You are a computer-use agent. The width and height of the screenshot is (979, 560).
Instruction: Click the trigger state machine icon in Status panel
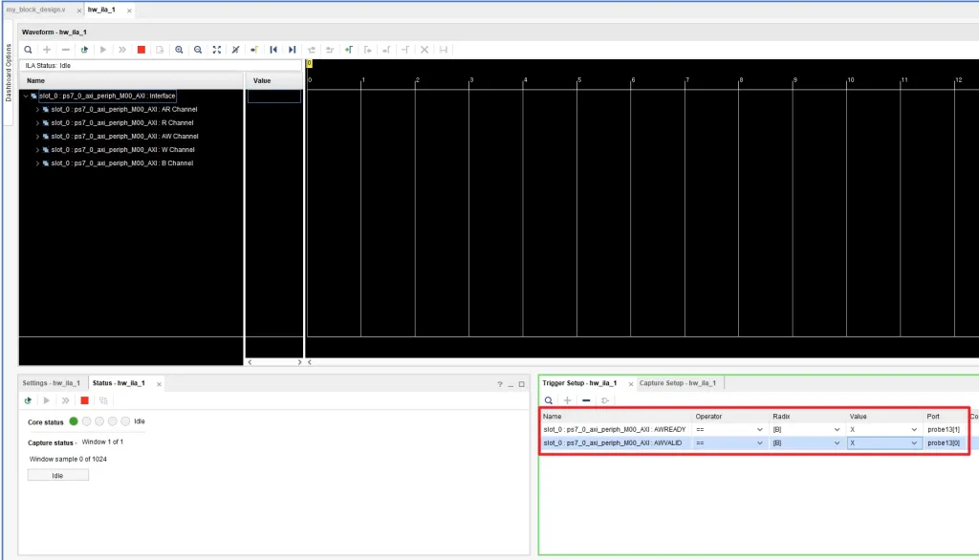103,400
